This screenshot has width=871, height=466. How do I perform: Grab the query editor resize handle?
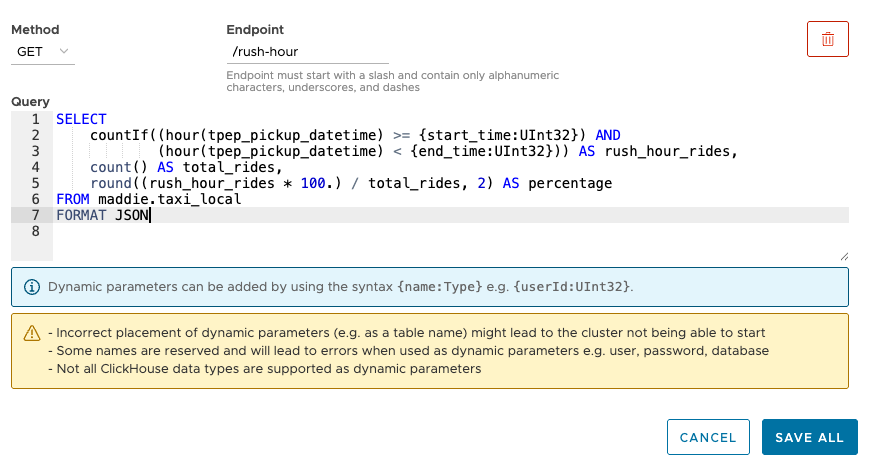(x=843, y=256)
